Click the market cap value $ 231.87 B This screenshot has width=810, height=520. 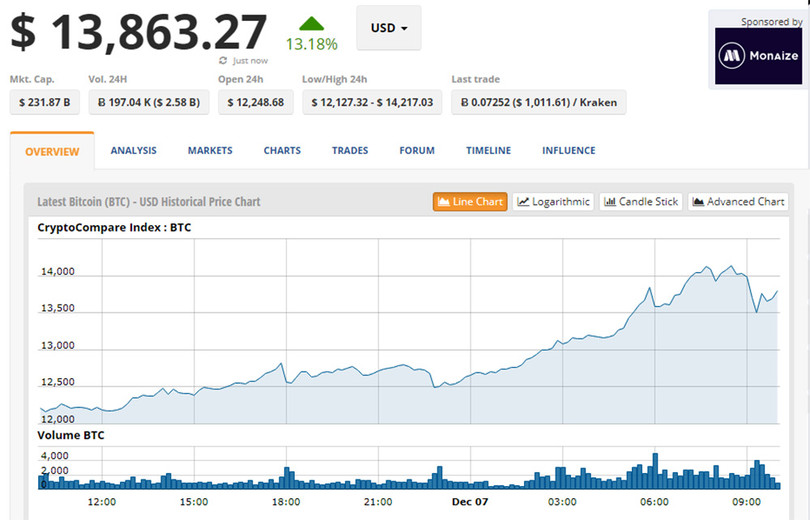(43, 102)
